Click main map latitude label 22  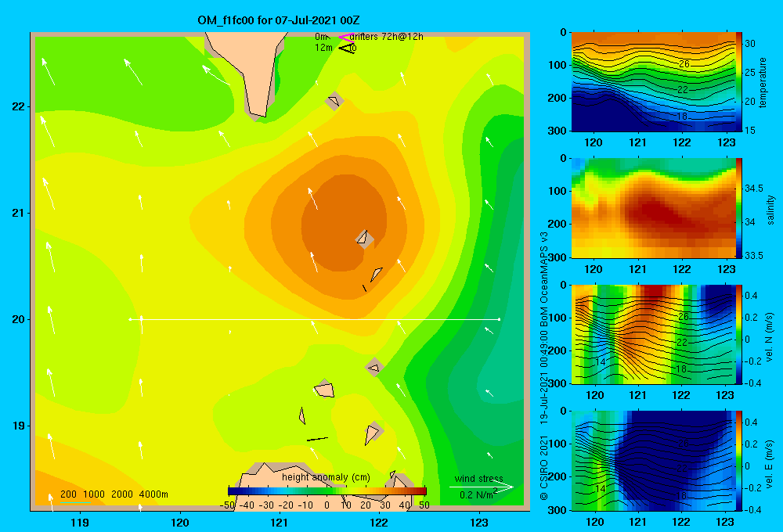click(18, 107)
